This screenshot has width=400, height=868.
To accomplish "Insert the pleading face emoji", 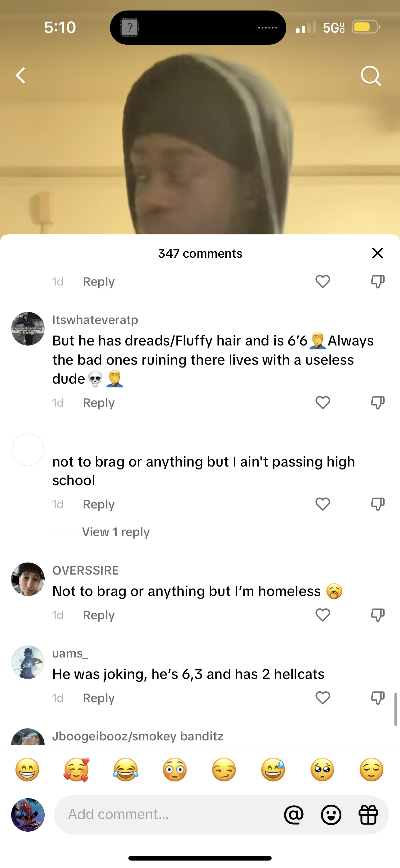I will tap(322, 770).
